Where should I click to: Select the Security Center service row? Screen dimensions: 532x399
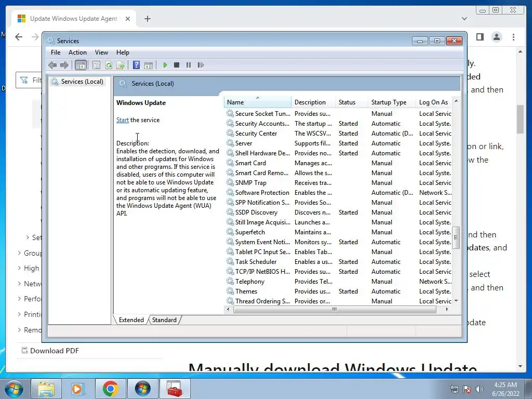(338, 134)
